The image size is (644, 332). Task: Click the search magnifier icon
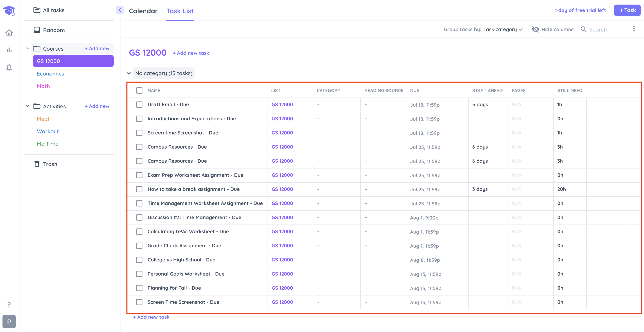click(x=583, y=29)
